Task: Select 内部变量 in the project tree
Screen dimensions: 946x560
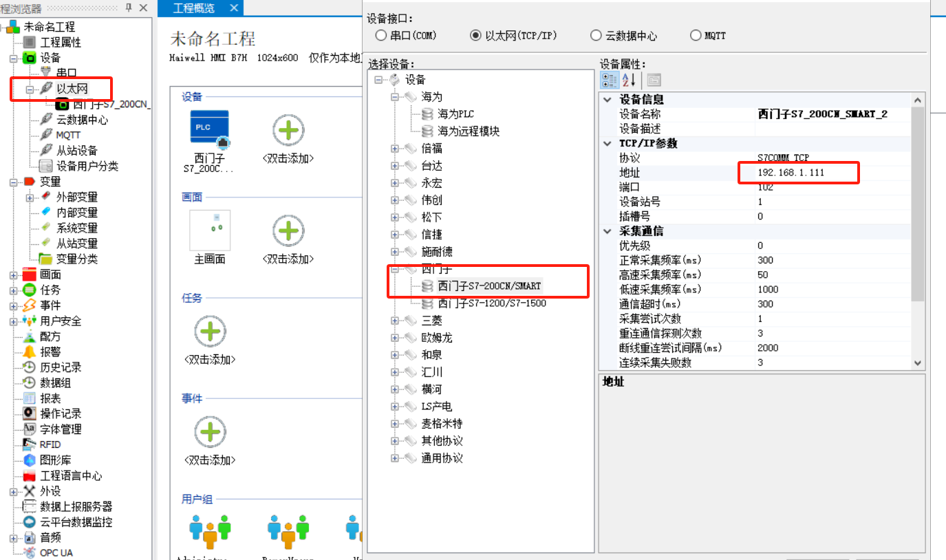Action: tap(77, 213)
